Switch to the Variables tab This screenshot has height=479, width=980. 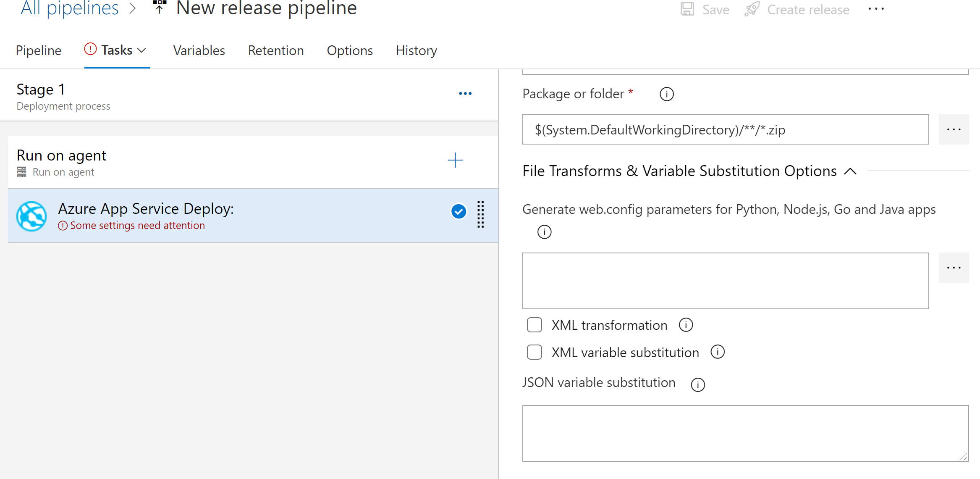tap(200, 50)
